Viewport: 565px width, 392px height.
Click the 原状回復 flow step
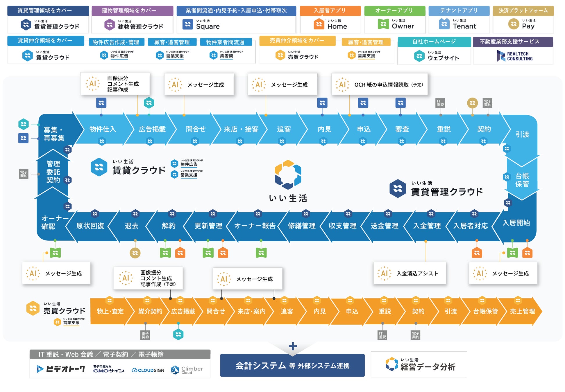pyautogui.click(x=90, y=226)
